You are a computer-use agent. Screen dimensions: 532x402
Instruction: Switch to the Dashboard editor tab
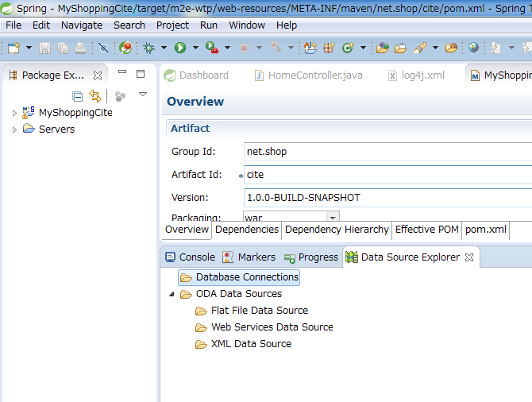(x=196, y=75)
